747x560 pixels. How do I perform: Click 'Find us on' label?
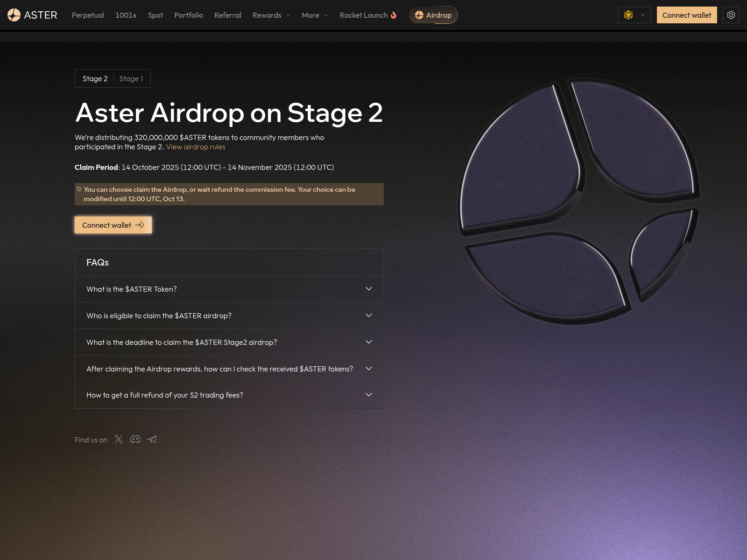pyautogui.click(x=91, y=440)
